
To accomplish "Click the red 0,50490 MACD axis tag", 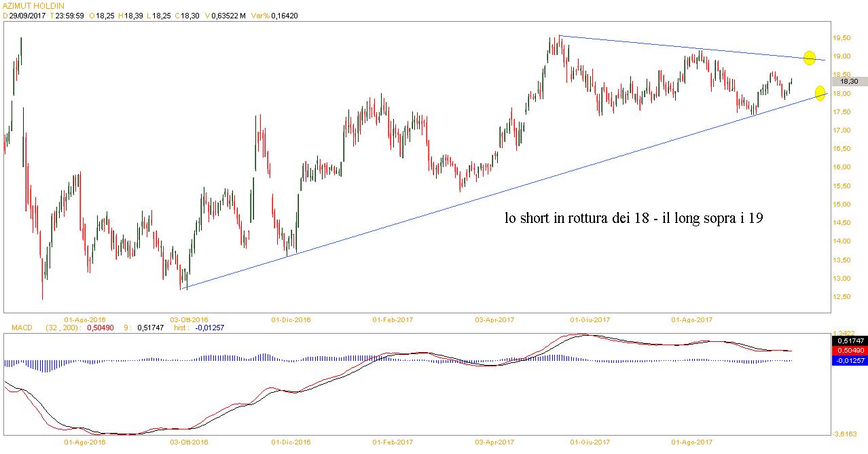I will point(850,350).
